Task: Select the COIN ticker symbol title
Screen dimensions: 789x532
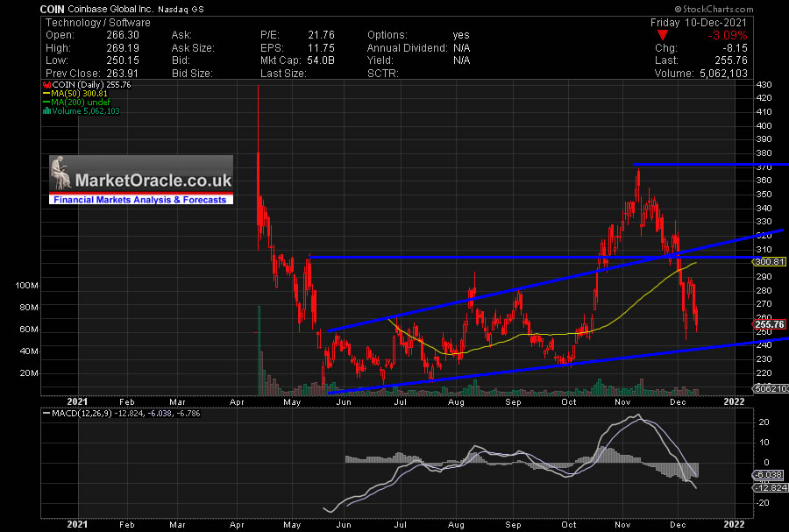Action: [53, 8]
